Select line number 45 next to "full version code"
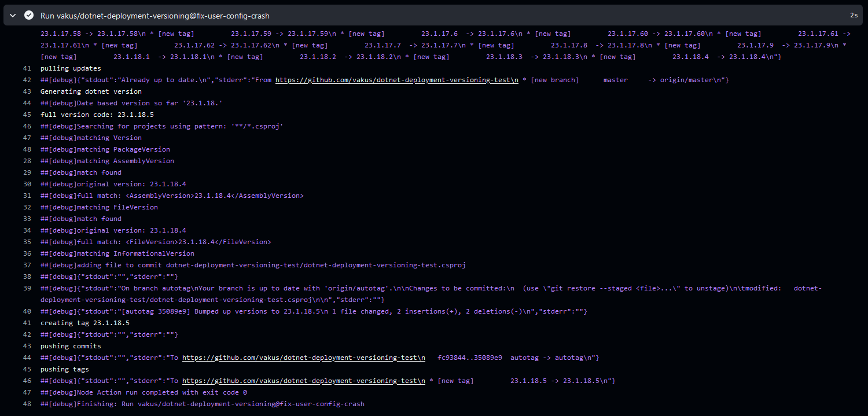 [27, 114]
